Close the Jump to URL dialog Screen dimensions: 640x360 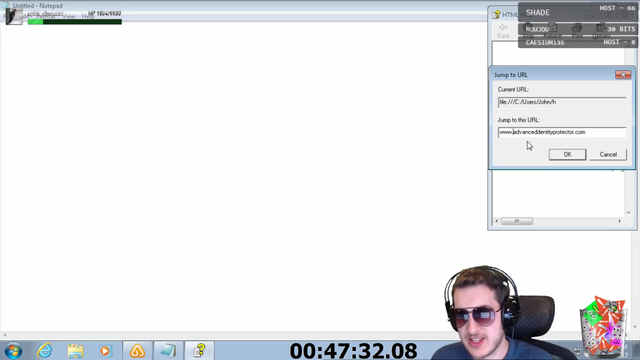[623, 75]
